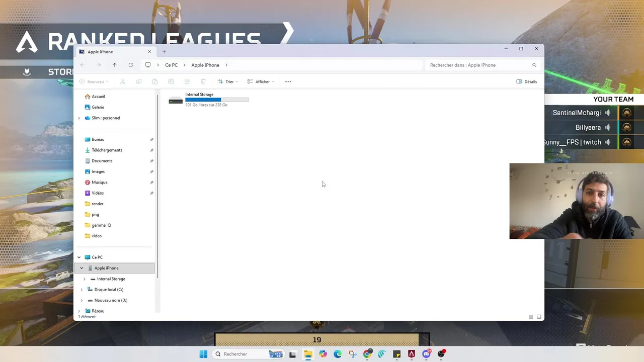Expand Nouveau nom (D:) node
Viewport: 644px width, 362px height.
[x=82, y=300]
